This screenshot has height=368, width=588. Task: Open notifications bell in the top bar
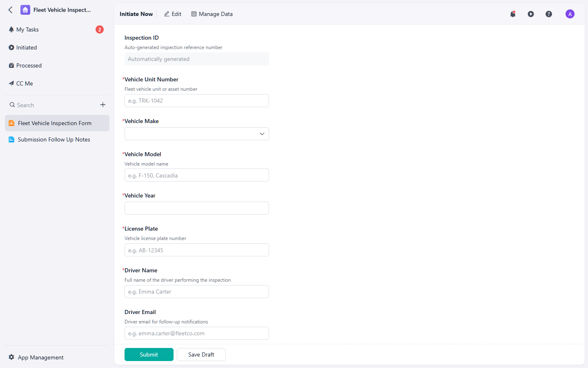click(513, 14)
